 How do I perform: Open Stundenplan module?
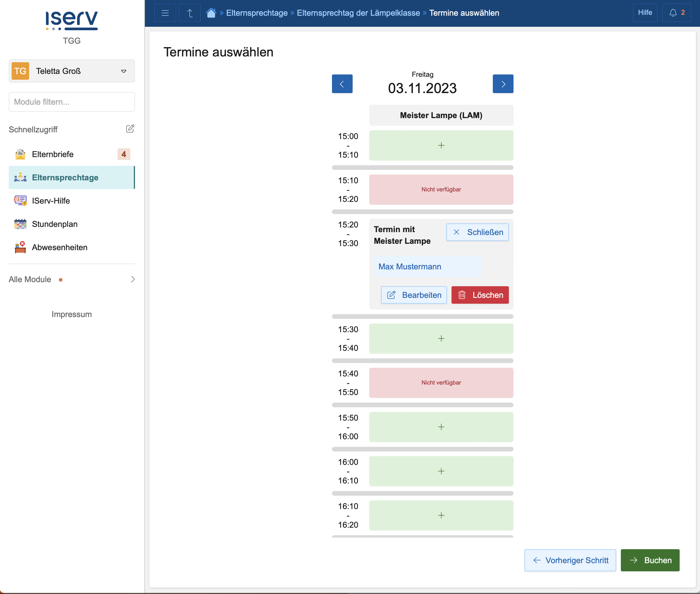54,224
